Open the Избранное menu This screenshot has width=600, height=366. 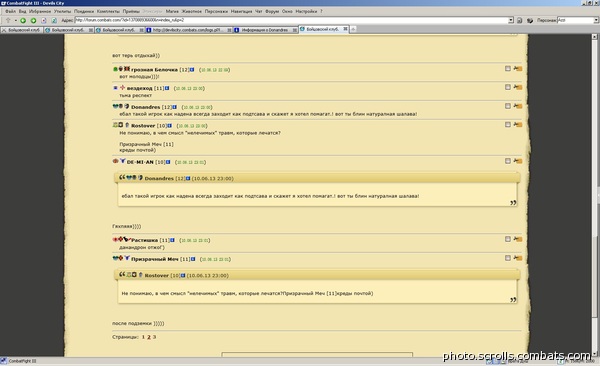coord(40,11)
